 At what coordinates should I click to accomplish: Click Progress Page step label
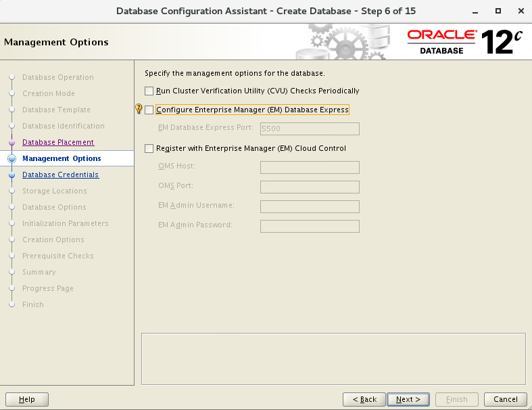click(x=48, y=288)
